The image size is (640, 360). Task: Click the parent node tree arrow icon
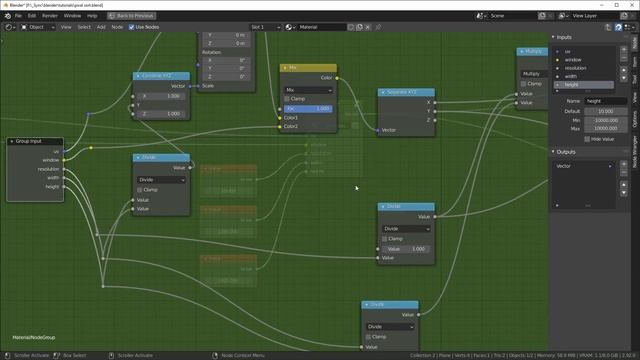tap(608, 27)
